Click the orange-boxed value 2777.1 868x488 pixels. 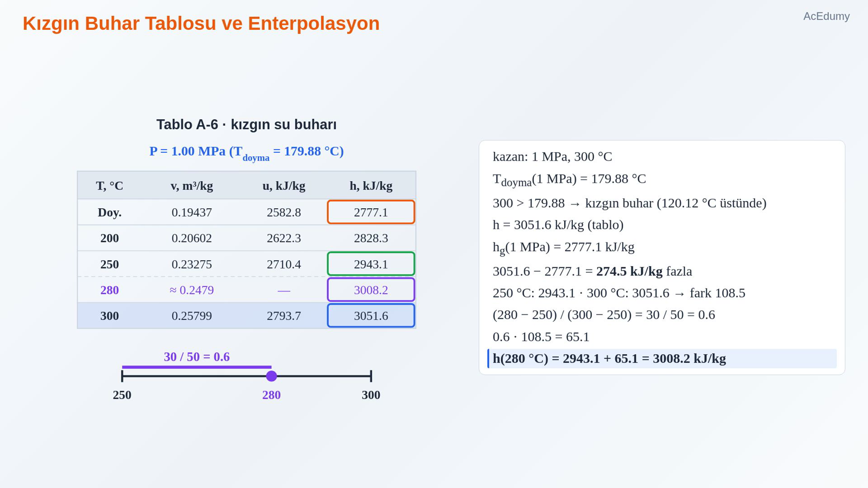coord(371,212)
